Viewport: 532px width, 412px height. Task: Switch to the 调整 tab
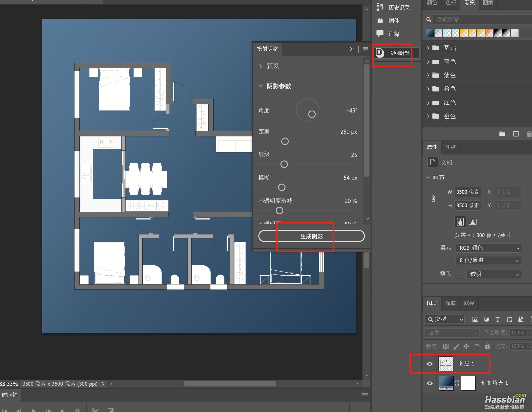(450, 147)
